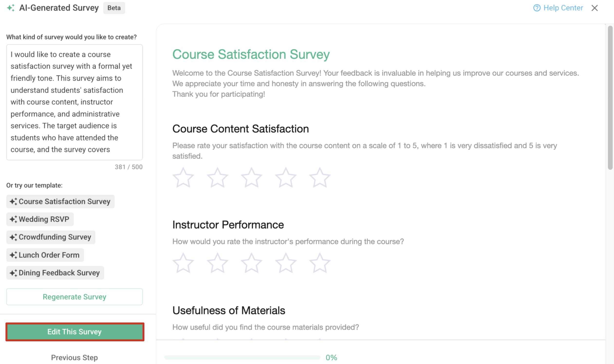Screen dimensions: 614x364
Task: Click sparkle icon on Course Satisfaction Survey template
Action: tap(13, 201)
